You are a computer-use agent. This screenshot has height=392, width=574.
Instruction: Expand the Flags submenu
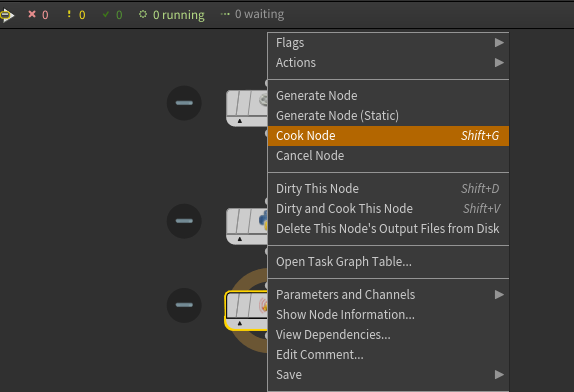(x=388, y=43)
